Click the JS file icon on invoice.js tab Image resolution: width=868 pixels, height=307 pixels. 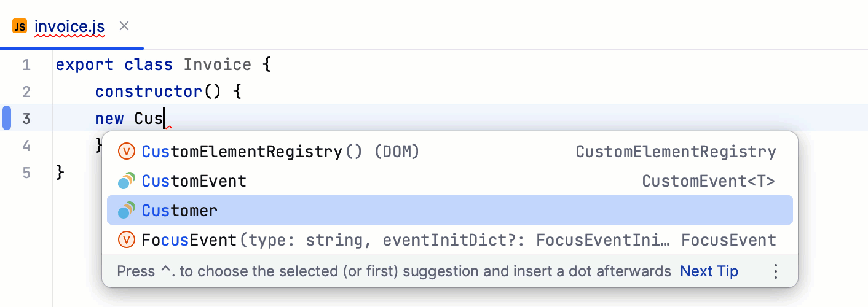click(20, 26)
